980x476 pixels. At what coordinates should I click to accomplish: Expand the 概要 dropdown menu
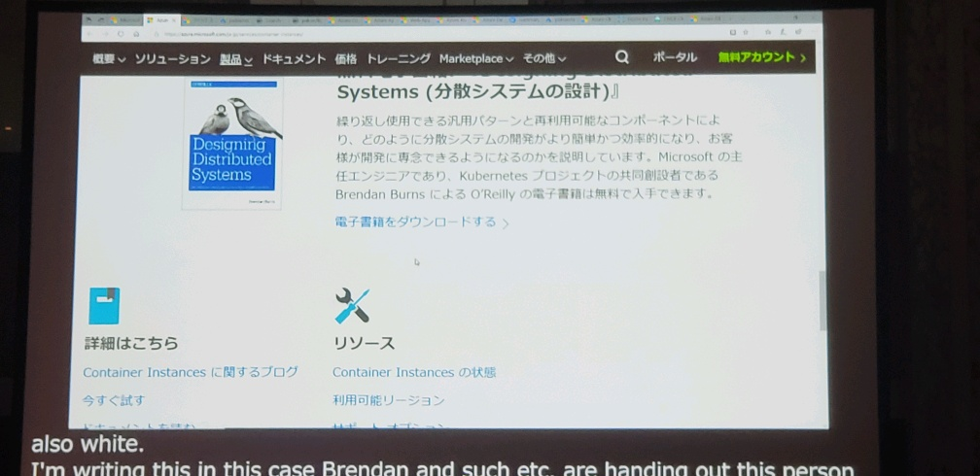109,58
